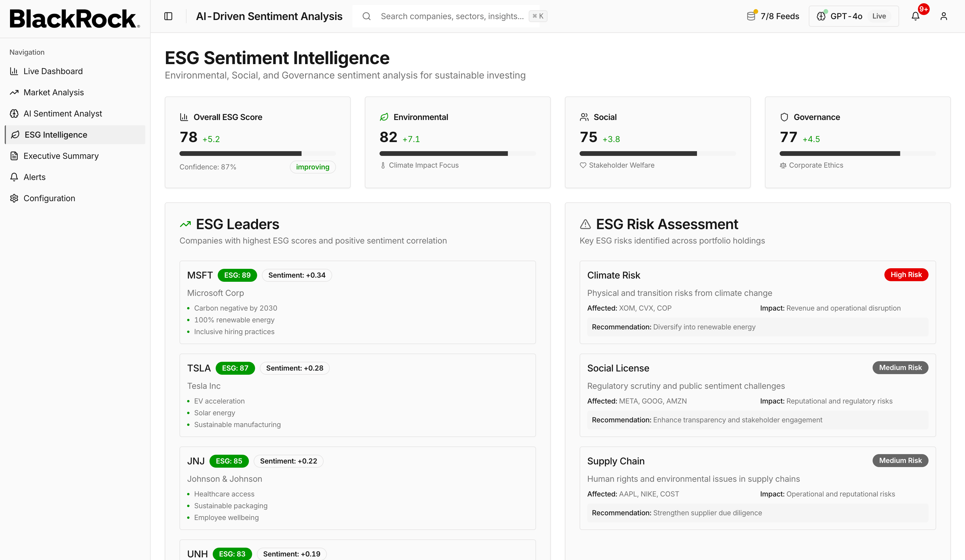The width and height of the screenshot is (965, 560).
Task: Click 'Confidence: 87%' text
Action: click(x=208, y=167)
